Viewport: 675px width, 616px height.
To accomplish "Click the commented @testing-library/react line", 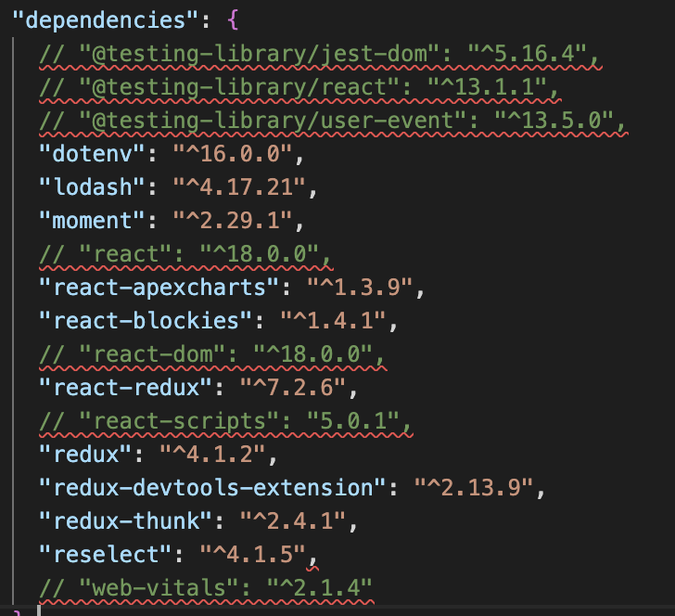I will coord(299,89).
